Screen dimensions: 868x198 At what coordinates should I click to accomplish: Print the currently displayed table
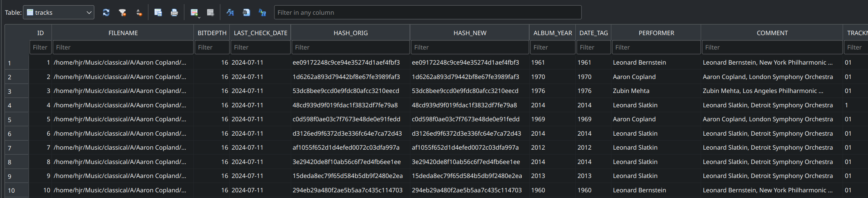point(174,12)
